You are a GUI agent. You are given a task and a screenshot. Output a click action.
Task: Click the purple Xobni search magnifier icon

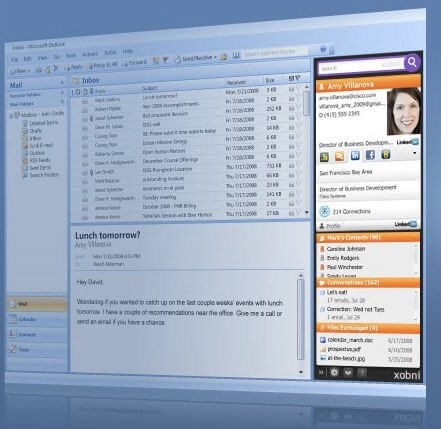[x=412, y=62]
